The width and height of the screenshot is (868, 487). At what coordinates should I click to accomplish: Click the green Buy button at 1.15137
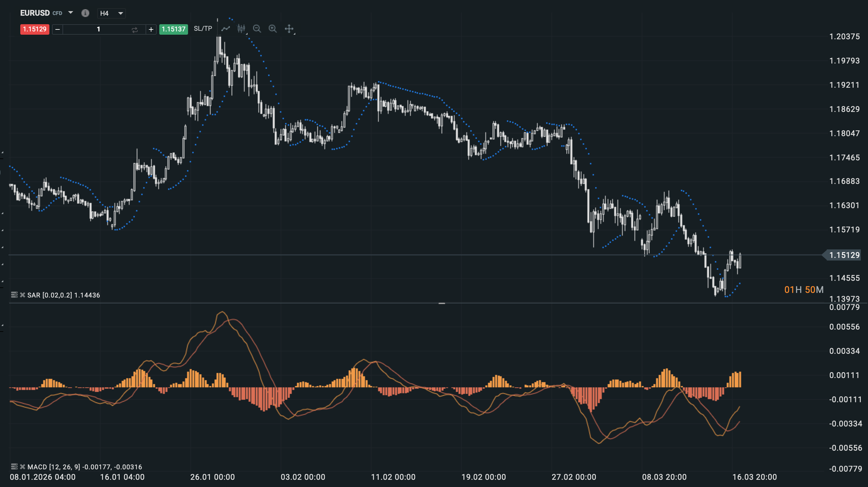(173, 30)
